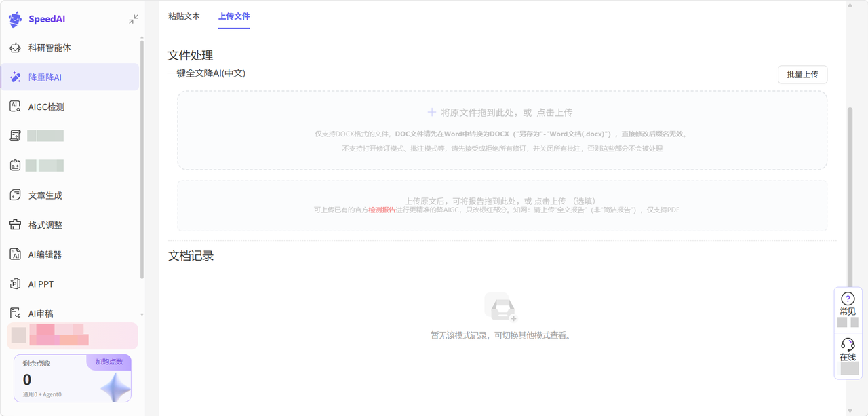Open the AI PPT icon
Image resolution: width=868 pixels, height=416 pixels.
click(15, 284)
